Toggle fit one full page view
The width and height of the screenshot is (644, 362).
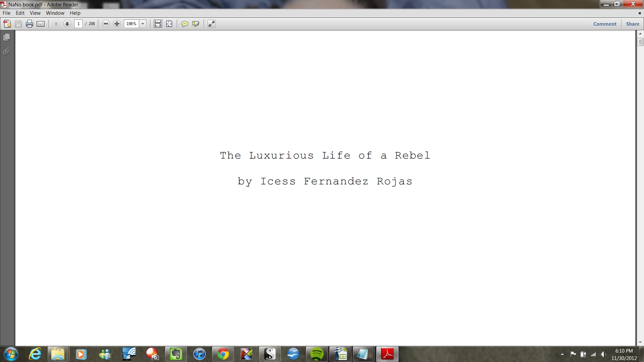169,24
